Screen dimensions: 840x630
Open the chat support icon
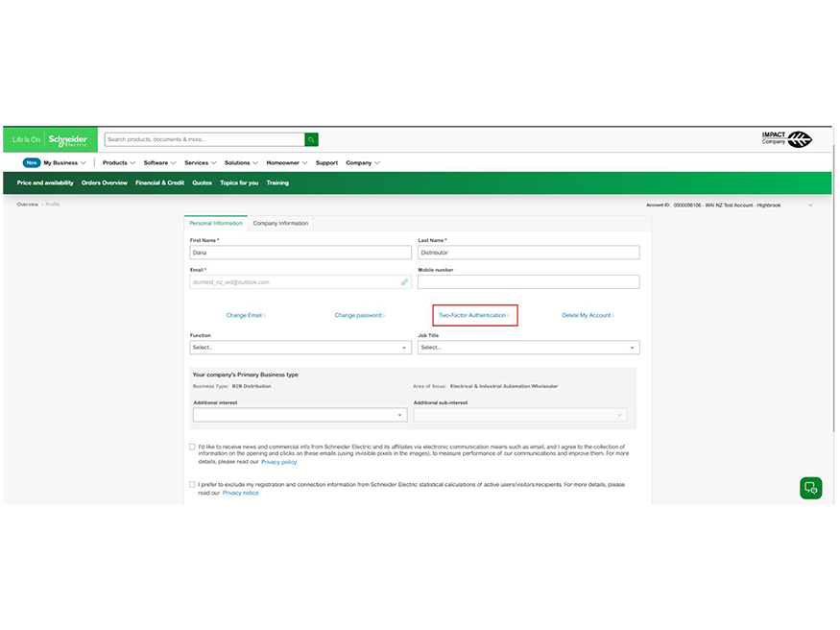pos(810,488)
